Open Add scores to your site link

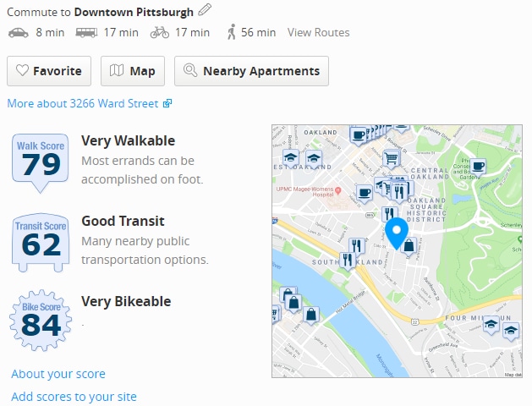(x=74, y=397)
